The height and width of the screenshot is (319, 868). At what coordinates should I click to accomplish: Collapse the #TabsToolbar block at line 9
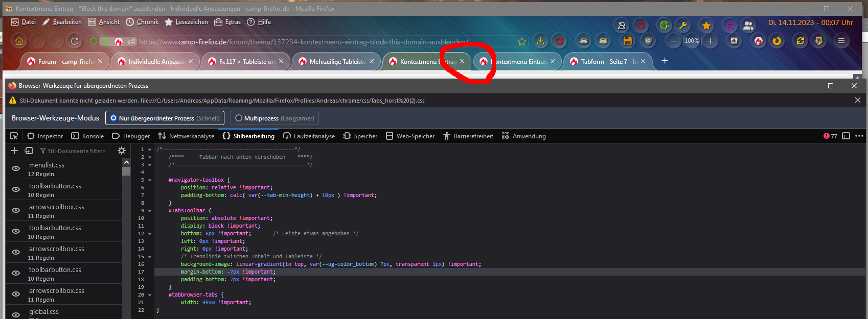tap(150, 211)
